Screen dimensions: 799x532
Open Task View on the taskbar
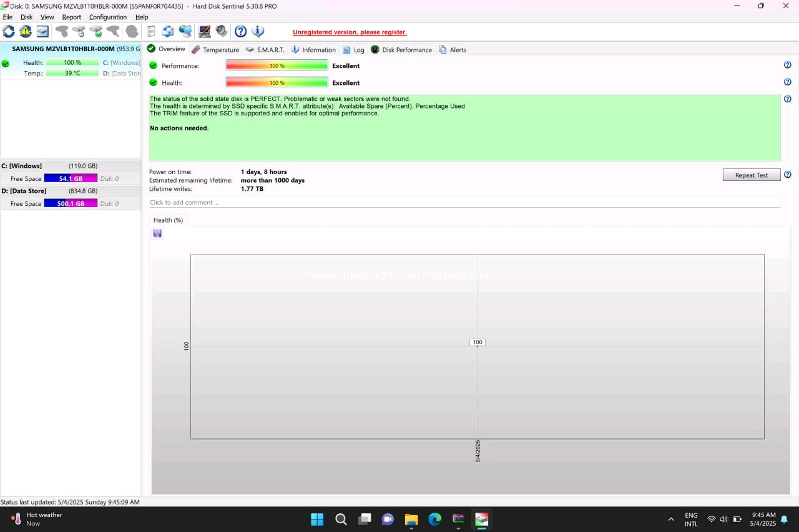[x=365, y=519]
